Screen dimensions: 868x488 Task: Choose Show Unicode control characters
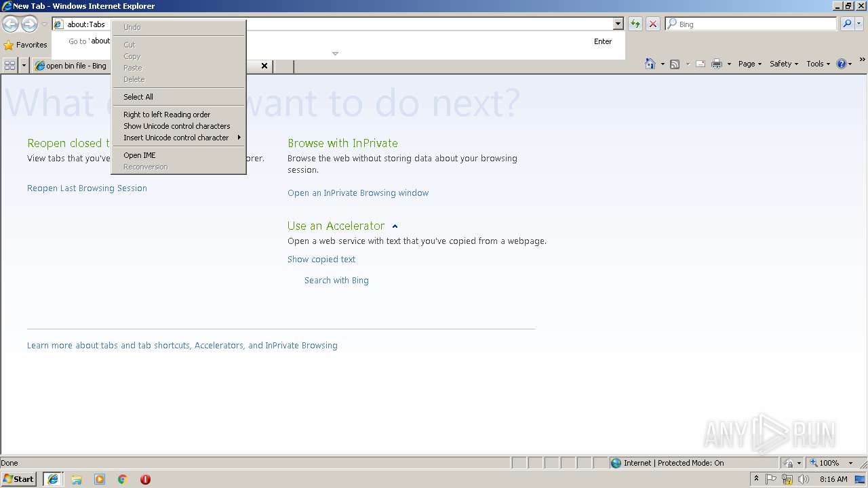178,126
